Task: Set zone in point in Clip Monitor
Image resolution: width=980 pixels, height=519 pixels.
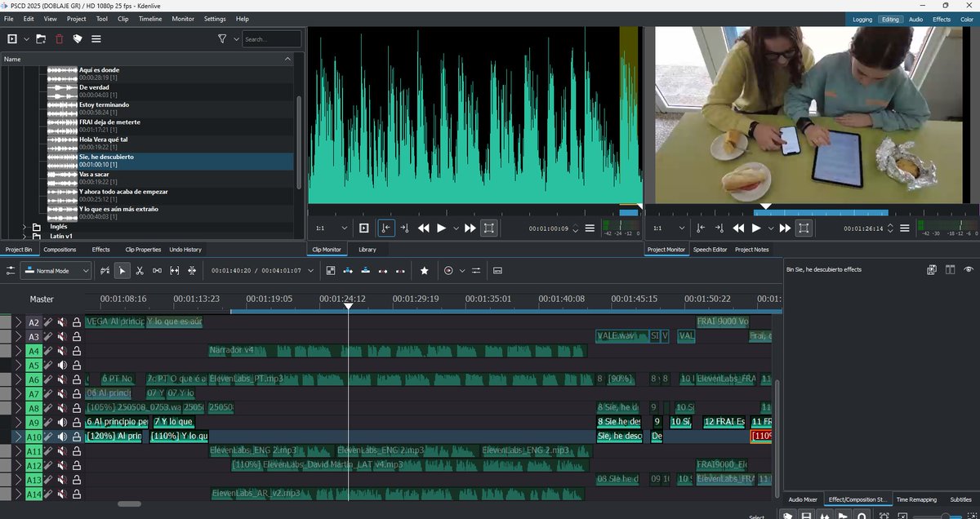Action: tap(385, 228)
